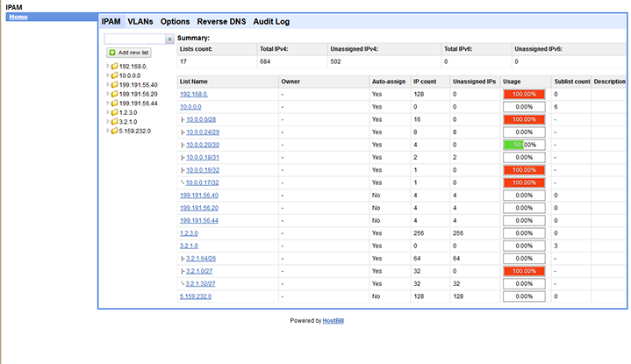Go to the Reverse DNS tab

221,22
